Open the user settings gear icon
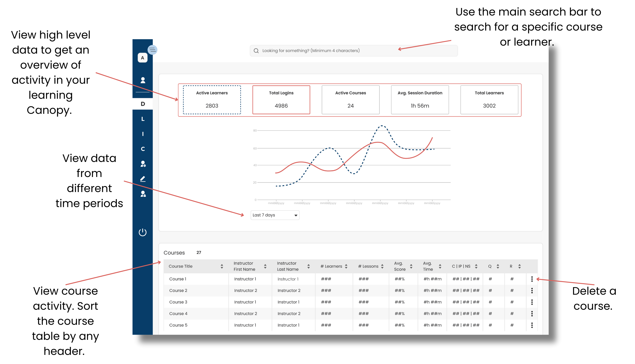 (143, 164)
